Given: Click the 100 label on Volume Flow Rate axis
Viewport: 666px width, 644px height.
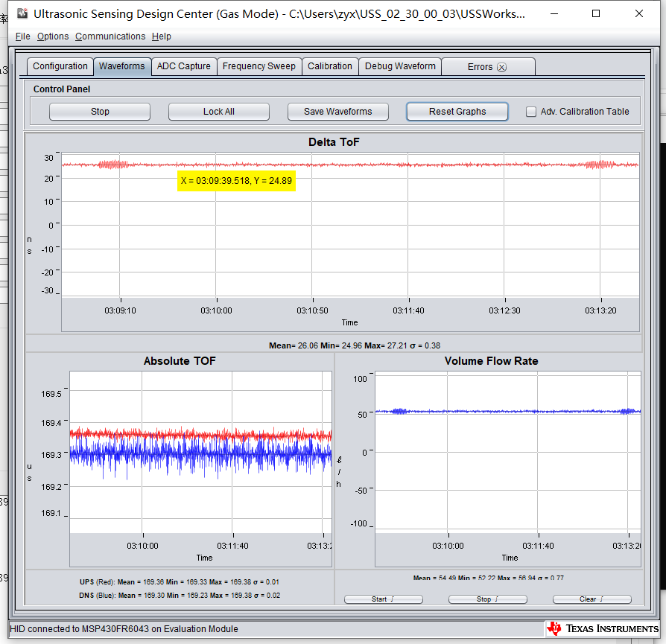Looking at the screenshot, I should 360,379.
